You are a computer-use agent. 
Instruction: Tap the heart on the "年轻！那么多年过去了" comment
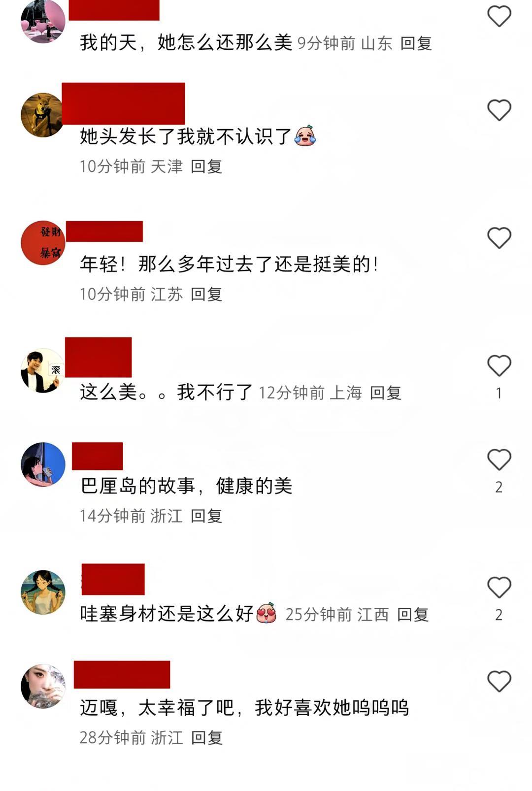(499, 238)
